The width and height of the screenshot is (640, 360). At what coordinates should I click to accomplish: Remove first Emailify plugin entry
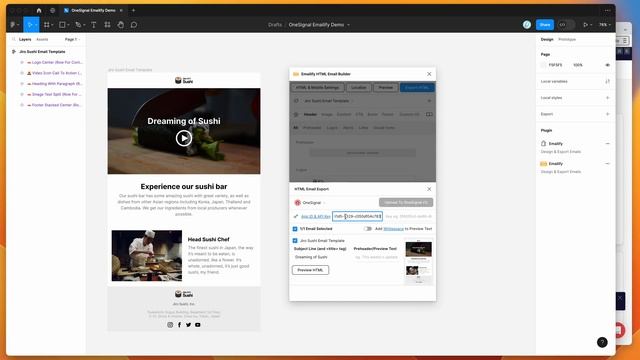(x=607, y=144)
